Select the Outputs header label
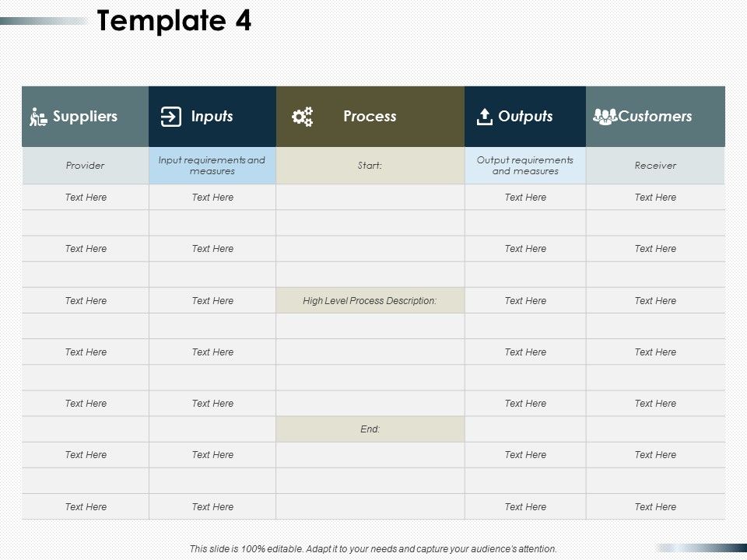Image resolution: width=747 pixels, height=560 pixels. pyautogui.click(x=526, y=117)
